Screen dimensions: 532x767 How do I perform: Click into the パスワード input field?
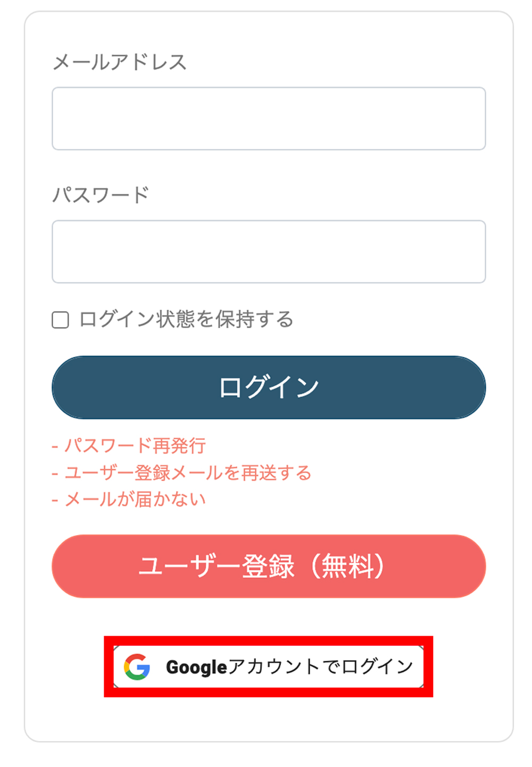269,252
